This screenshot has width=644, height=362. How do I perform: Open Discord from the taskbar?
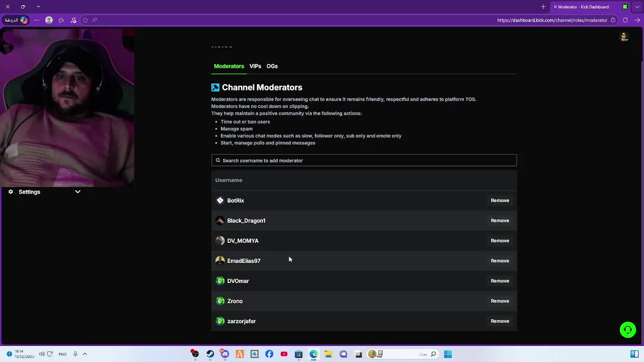(x=224, y=354)
